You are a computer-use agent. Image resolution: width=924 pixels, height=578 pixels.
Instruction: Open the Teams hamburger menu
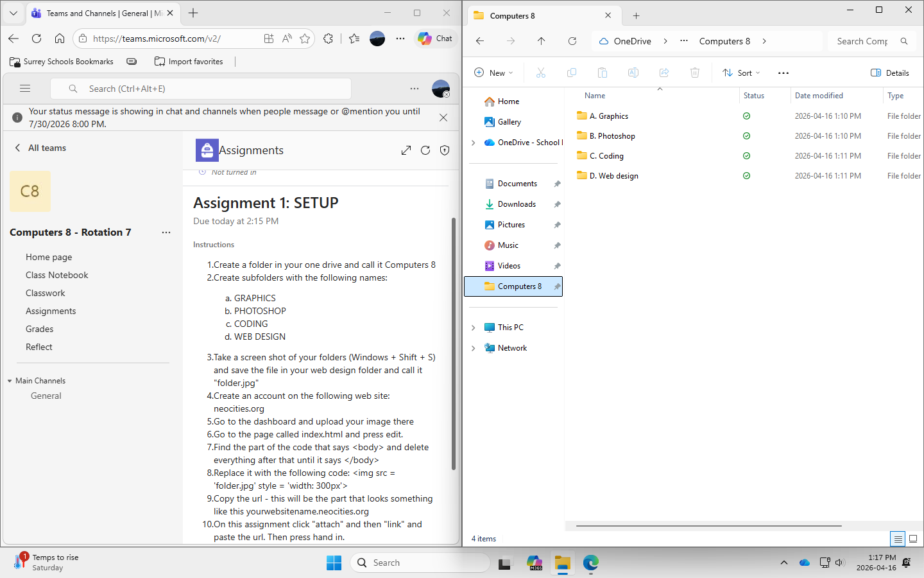tap(25, 89)
